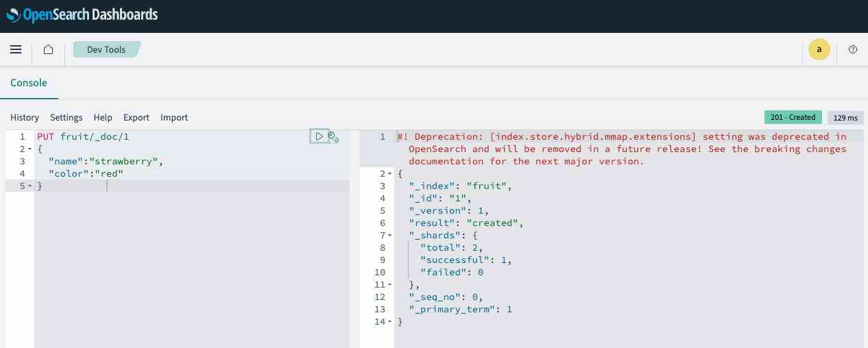Toggle fold arrow at request line 5

(30, 186)
